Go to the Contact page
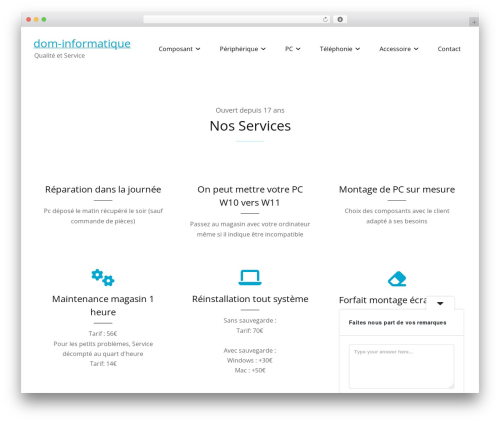Screen dimensions: 500x423 coord(449,49)
